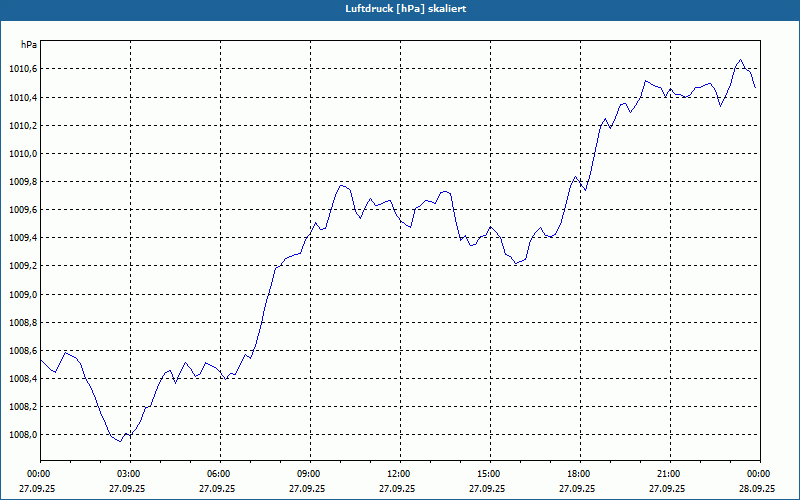Select the y-axis value 1008,0

[x=23, y=435]
